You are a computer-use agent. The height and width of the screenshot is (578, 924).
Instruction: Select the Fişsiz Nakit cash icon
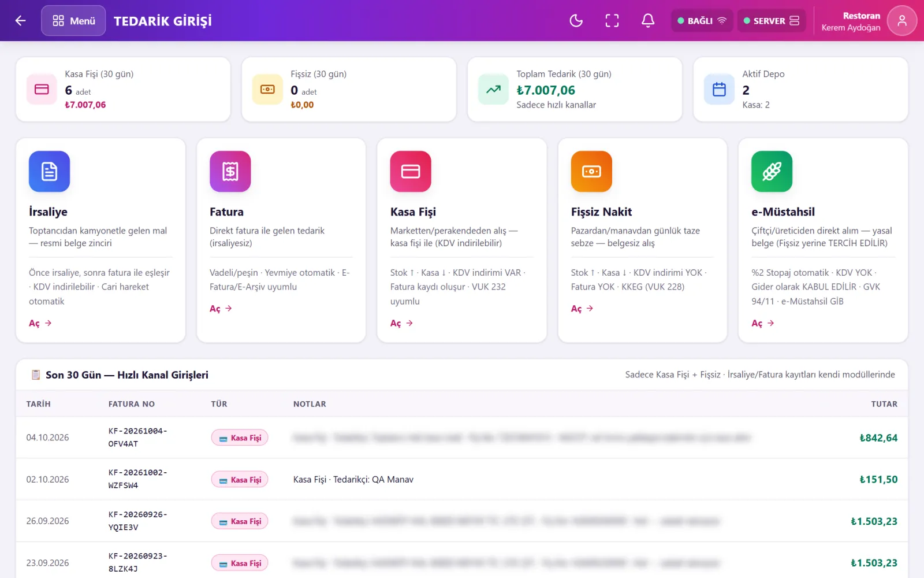(591, 171)
